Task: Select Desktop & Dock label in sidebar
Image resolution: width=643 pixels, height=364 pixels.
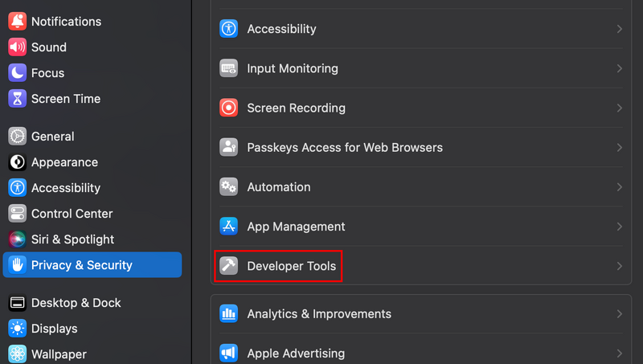Action: click(x=76, y=303)
